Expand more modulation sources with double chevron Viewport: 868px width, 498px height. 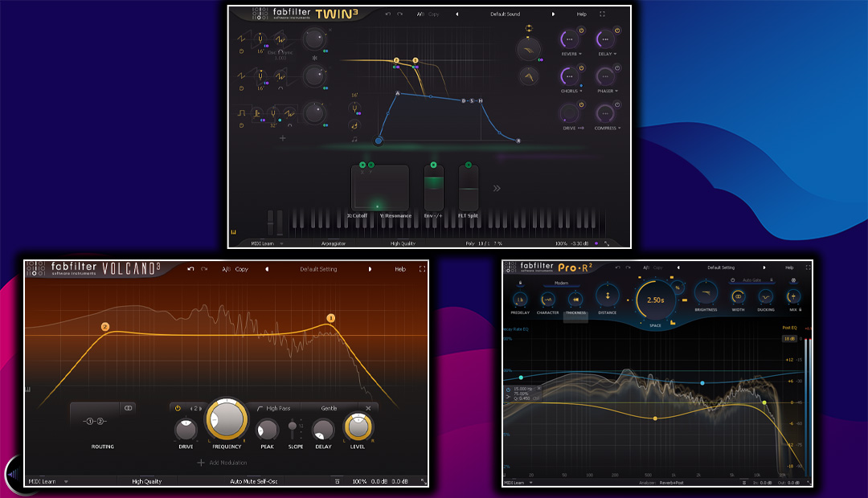(497, 188)
